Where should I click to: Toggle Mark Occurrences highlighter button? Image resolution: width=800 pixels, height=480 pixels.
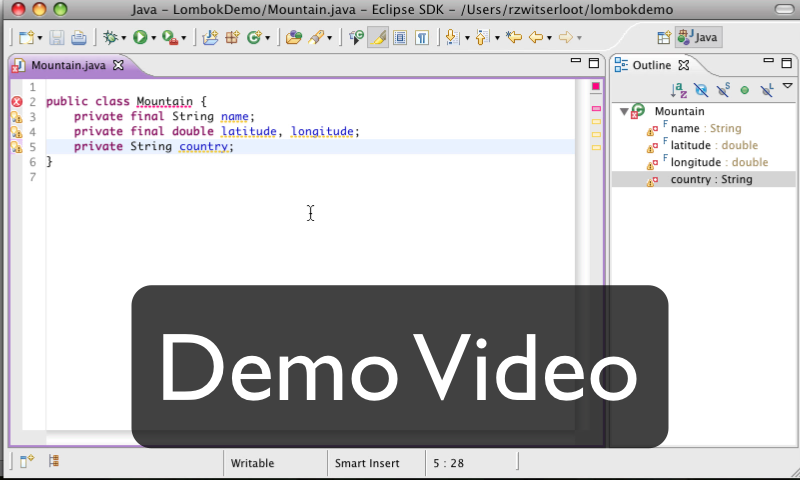tap(378, 38)
